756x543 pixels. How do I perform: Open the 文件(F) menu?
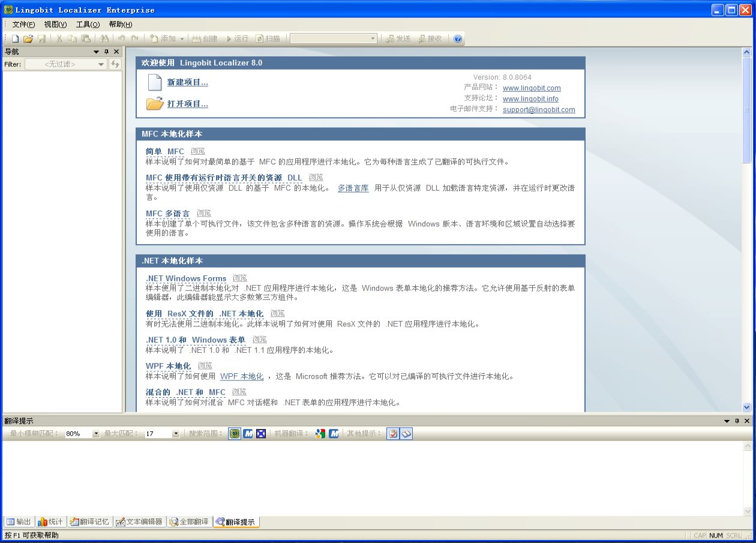click(x=23, y=25)
